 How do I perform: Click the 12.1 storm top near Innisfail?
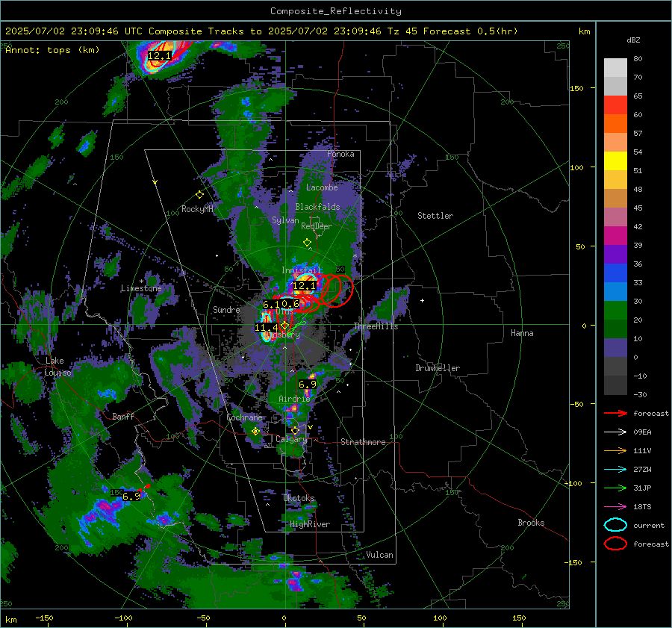305,285
